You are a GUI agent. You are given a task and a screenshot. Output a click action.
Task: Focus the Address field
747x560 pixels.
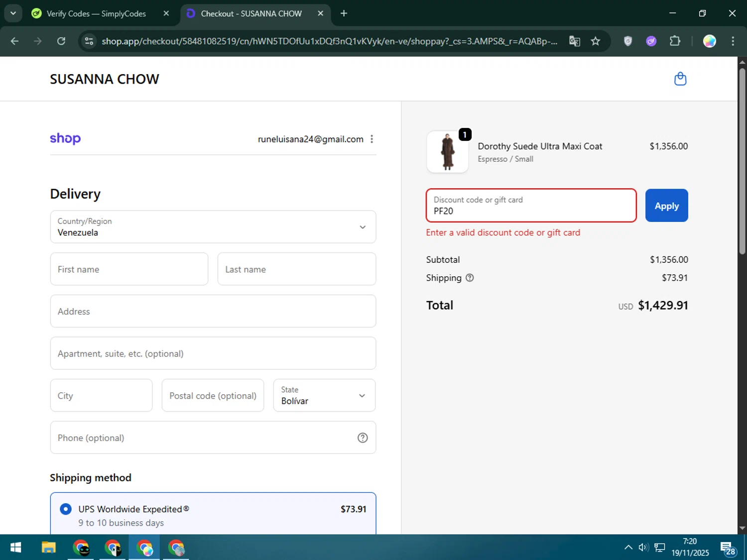[213, 311]
